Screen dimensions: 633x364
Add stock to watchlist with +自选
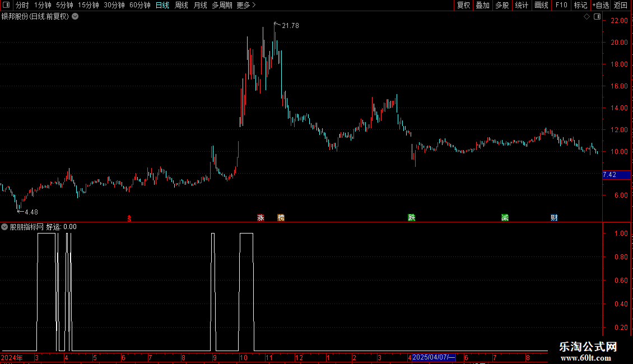coord(601,5)
